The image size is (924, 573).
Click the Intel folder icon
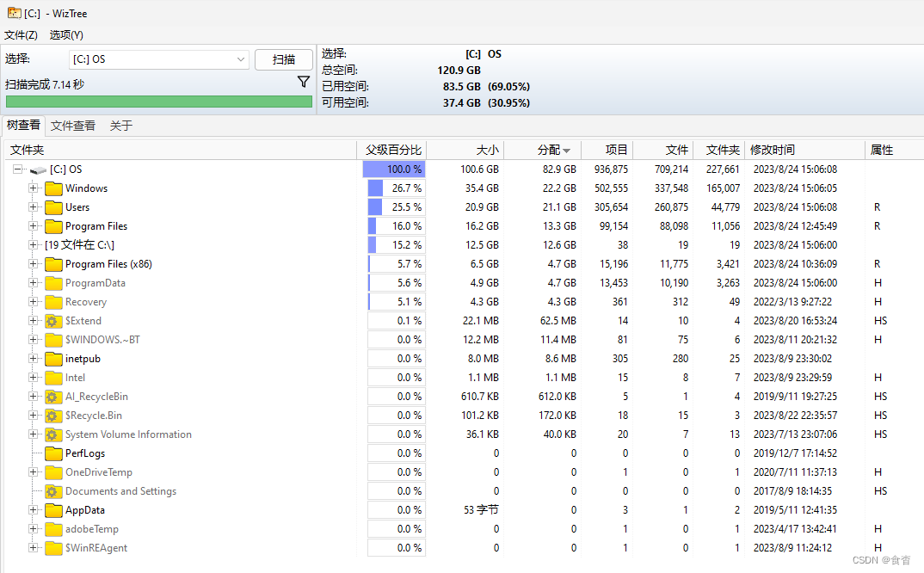(53, 378)
